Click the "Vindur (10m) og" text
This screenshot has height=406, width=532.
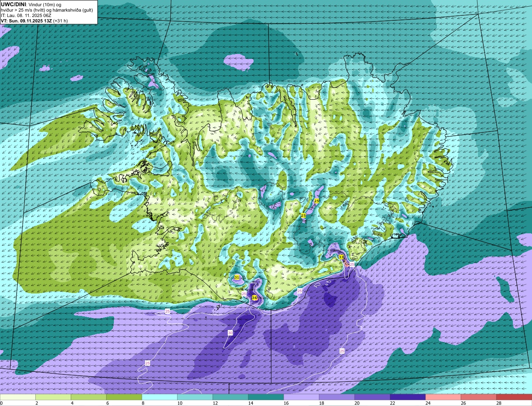(x=44, y=4)
